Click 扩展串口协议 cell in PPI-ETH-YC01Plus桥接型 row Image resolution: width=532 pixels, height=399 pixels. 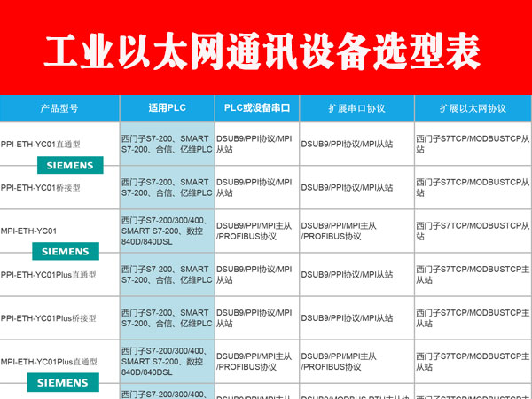pos(357,317)
